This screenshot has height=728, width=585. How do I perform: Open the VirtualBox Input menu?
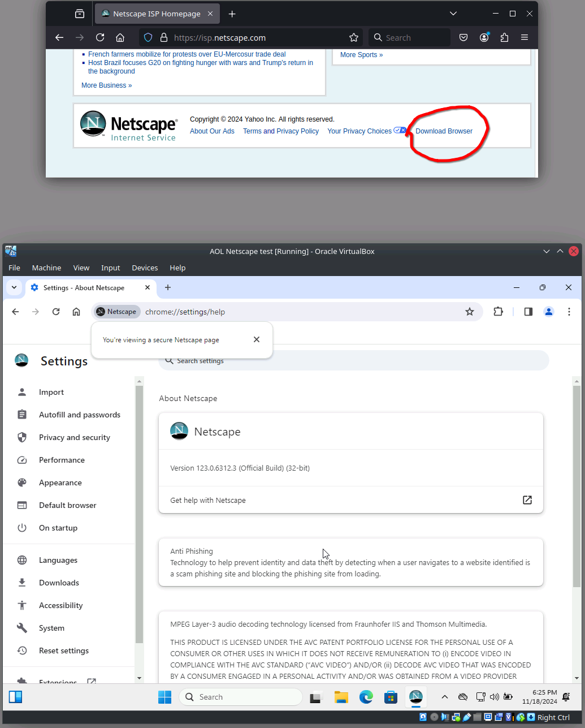point(111,268)
